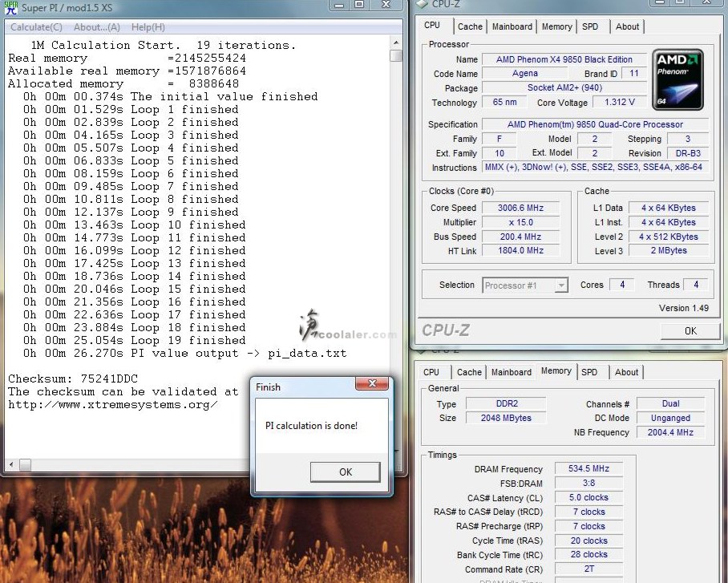Click the memory Type value 'DDR2'
This screenshot has height=583, width=728.
coord(506,403)
